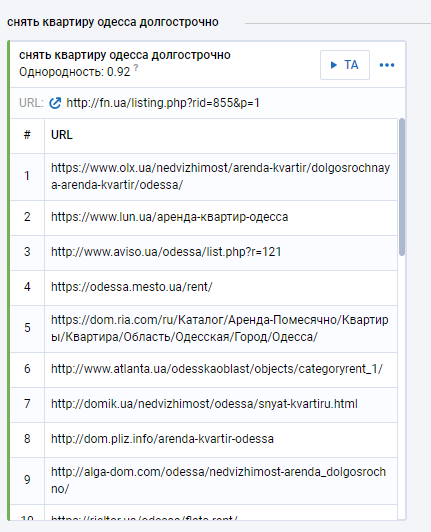Open the alga-dom.com dolgosrochno URL

(219, 480)
